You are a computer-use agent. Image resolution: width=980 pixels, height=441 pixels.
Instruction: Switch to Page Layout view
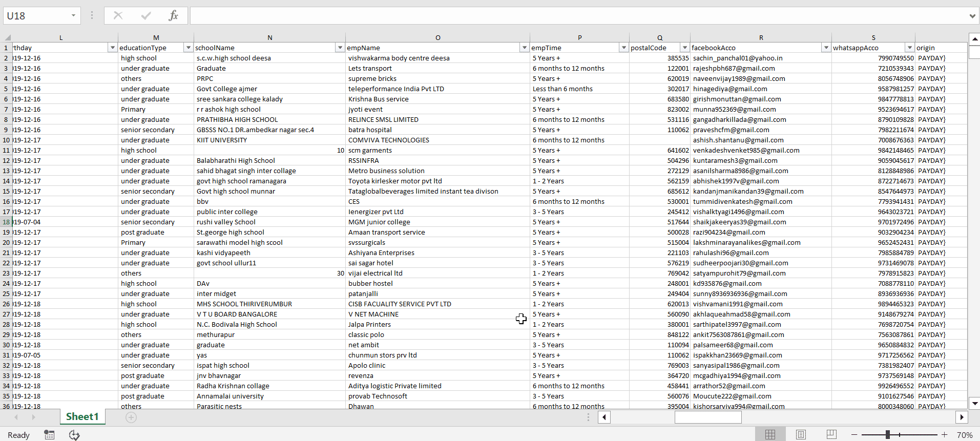(x=801, y=435)
